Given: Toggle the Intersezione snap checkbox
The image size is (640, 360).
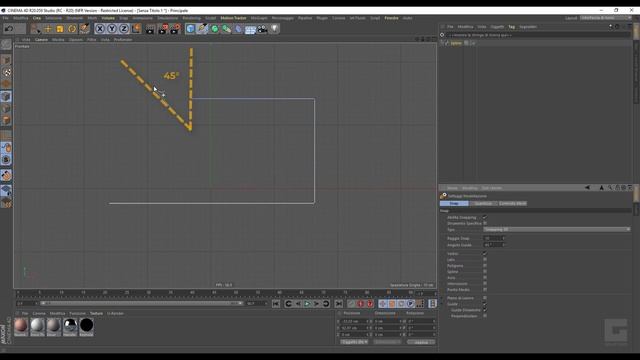Looking at the screenshot, I should point(485,284).
